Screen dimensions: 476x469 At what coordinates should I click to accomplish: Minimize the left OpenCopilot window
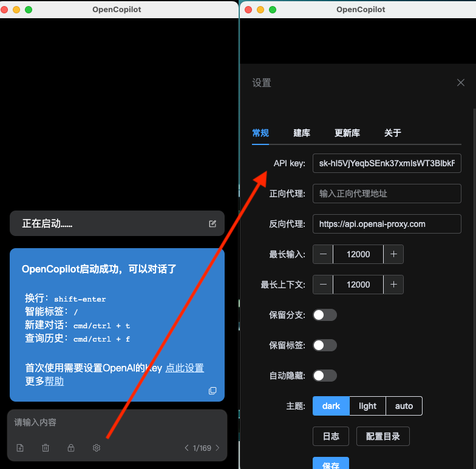click(16, 10)
